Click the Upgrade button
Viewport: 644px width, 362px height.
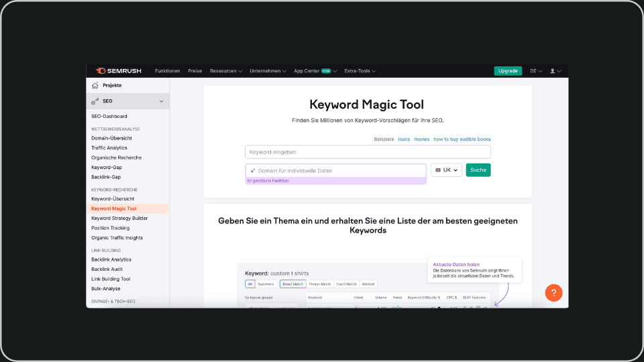pos(508,71)
